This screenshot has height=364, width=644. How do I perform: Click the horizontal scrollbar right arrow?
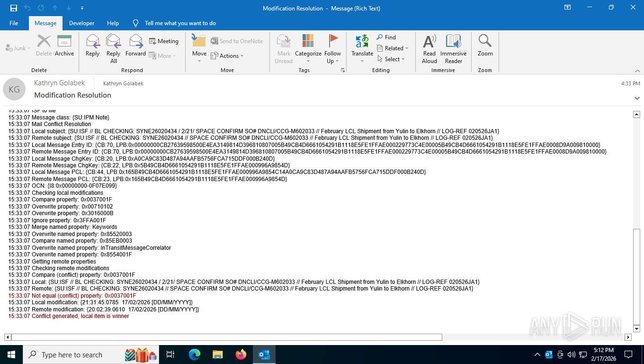[x=628, y=337]
